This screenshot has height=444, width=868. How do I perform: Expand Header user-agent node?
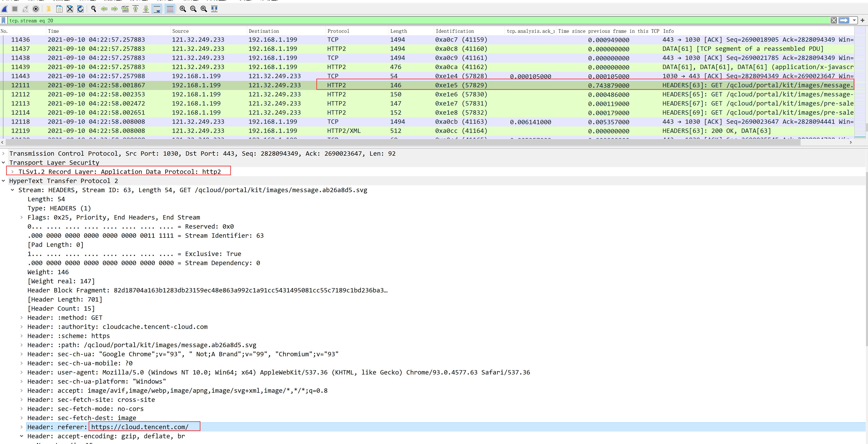[22, 372]
